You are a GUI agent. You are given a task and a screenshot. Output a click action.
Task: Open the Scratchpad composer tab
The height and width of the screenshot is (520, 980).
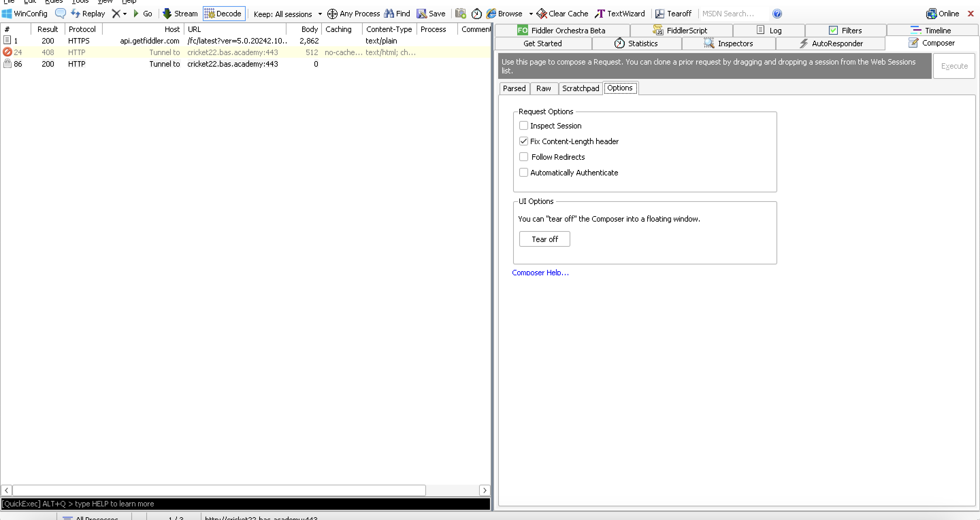point(580,88)
